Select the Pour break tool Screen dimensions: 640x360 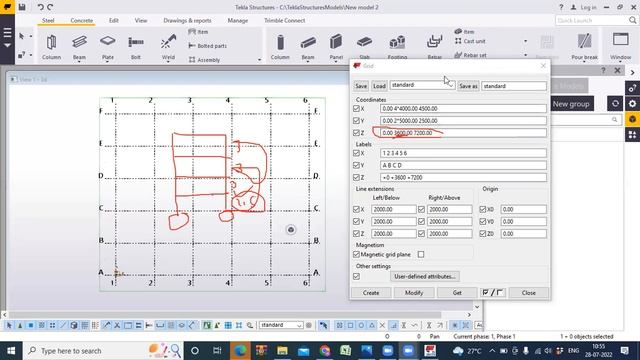coord(584,46)
